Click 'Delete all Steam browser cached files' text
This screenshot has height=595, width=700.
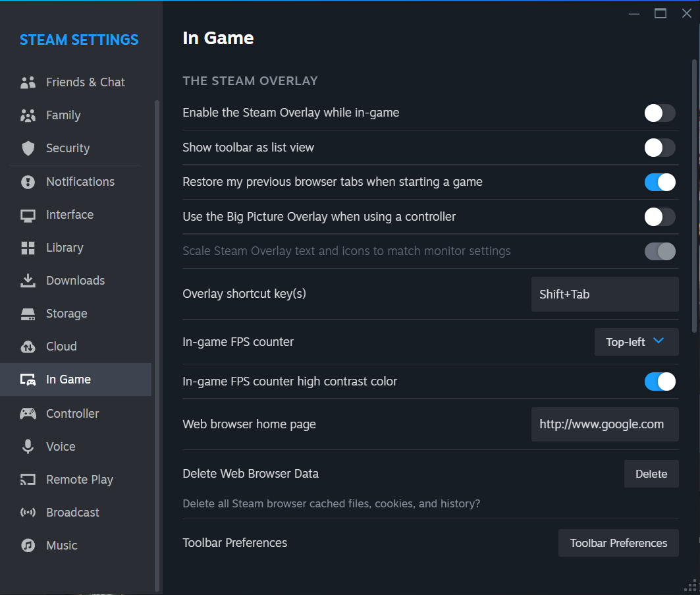tap(331, 504)
